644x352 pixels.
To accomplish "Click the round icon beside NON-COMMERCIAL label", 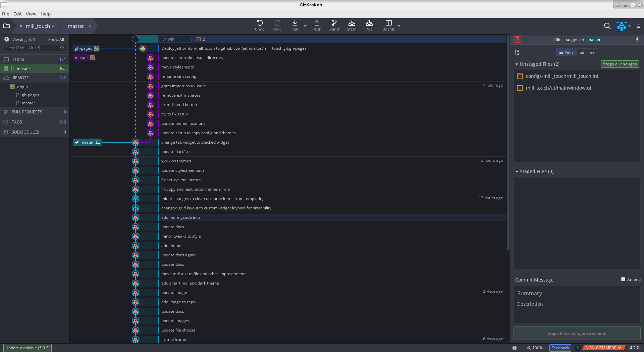I will click(x=578, y=348).
